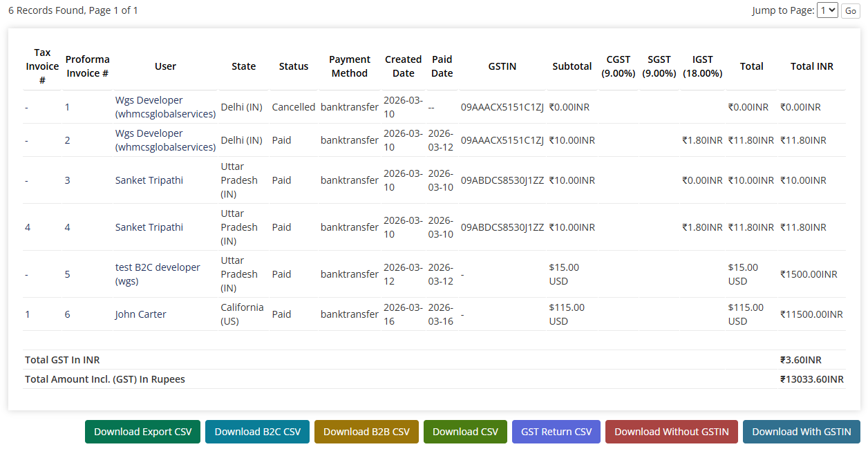Screen dimensions: 868x449
Task: Click the GSTIN column header
Action: point(502,66)
